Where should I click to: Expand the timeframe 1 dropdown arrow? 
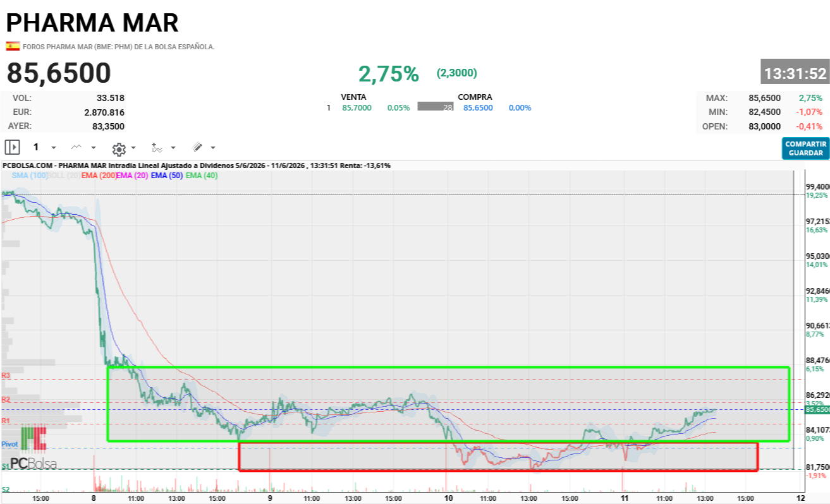(x=54, y=148)
